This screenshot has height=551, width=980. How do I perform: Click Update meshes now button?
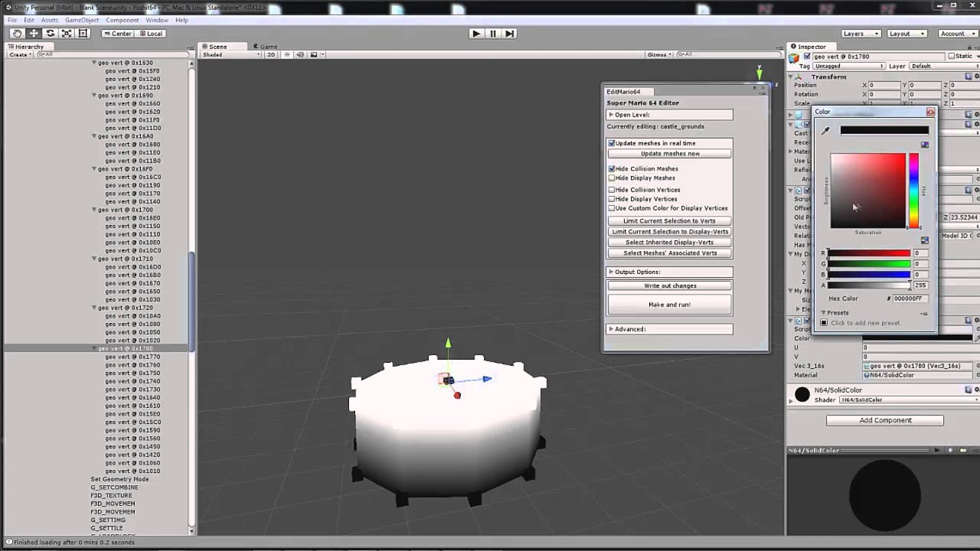(670, 154)
